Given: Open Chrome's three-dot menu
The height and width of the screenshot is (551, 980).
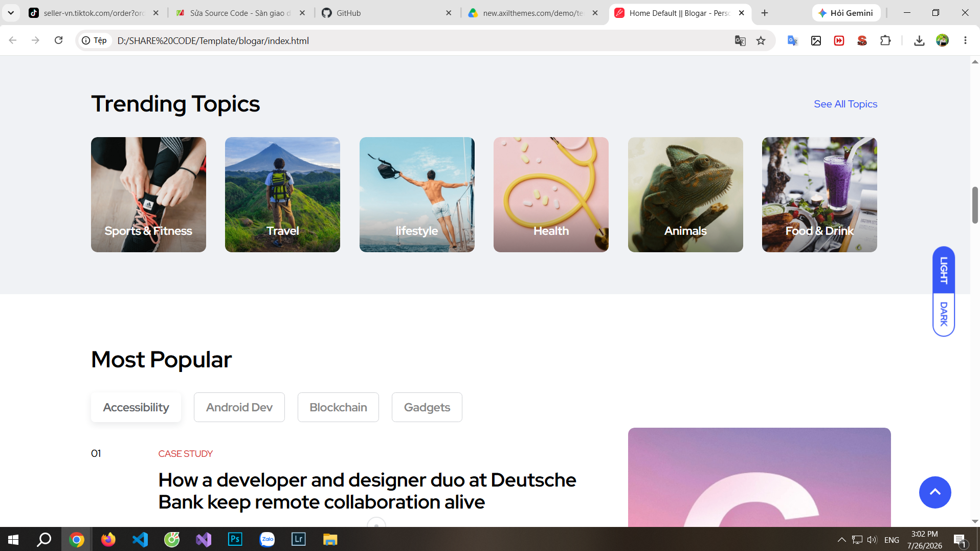Looking at the screenshot, I should click(965, 40).
